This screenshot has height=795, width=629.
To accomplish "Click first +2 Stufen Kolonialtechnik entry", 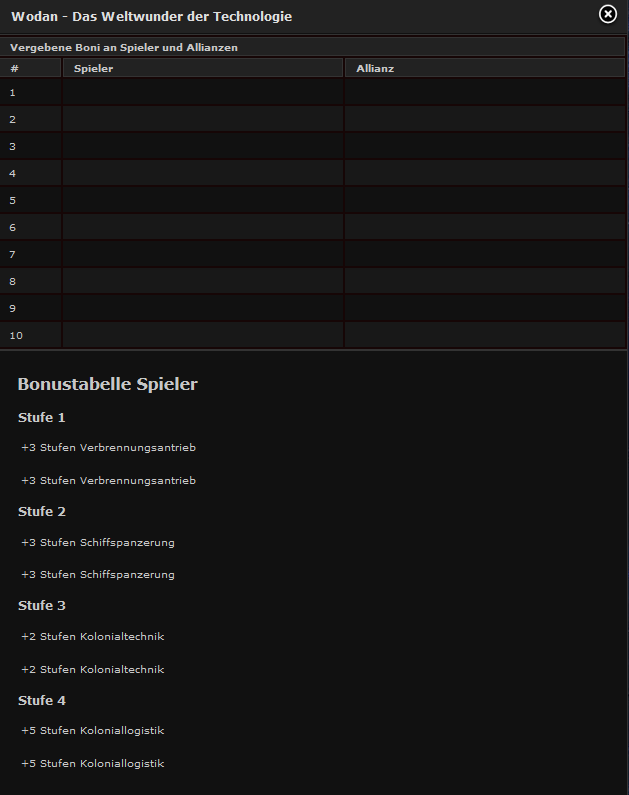I will [x=93, y=636].
